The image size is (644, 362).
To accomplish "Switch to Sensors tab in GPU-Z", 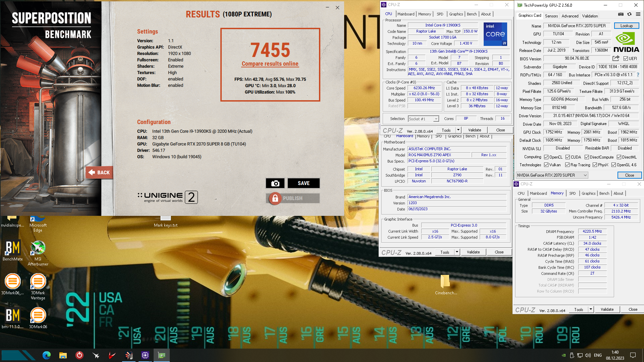I will click(551, 16).
